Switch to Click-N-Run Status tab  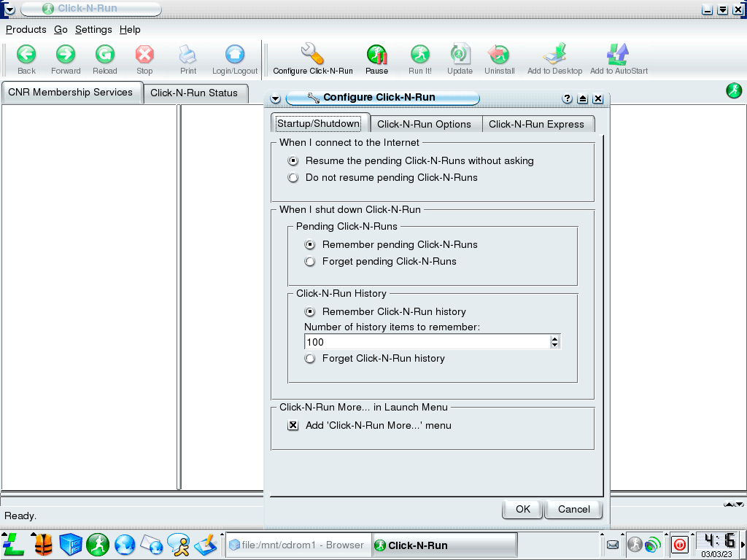coord(194,93)
